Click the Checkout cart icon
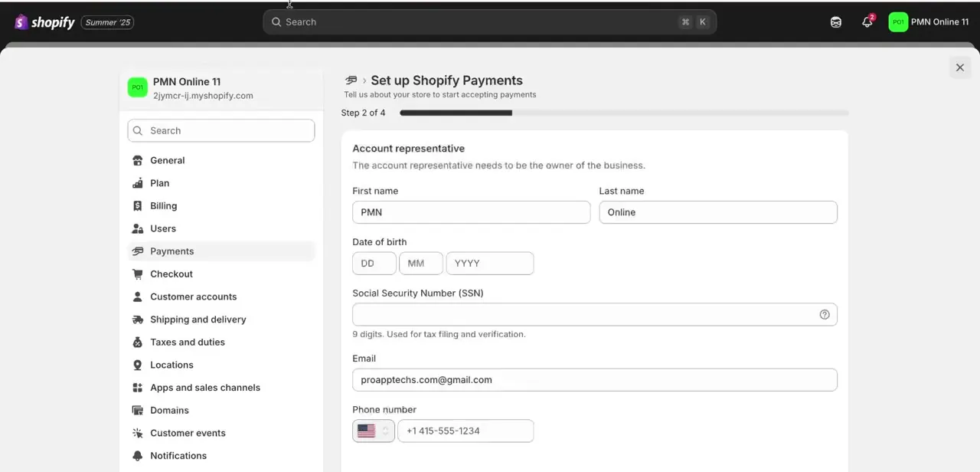 pyautogui.click(x=138, y=274)
